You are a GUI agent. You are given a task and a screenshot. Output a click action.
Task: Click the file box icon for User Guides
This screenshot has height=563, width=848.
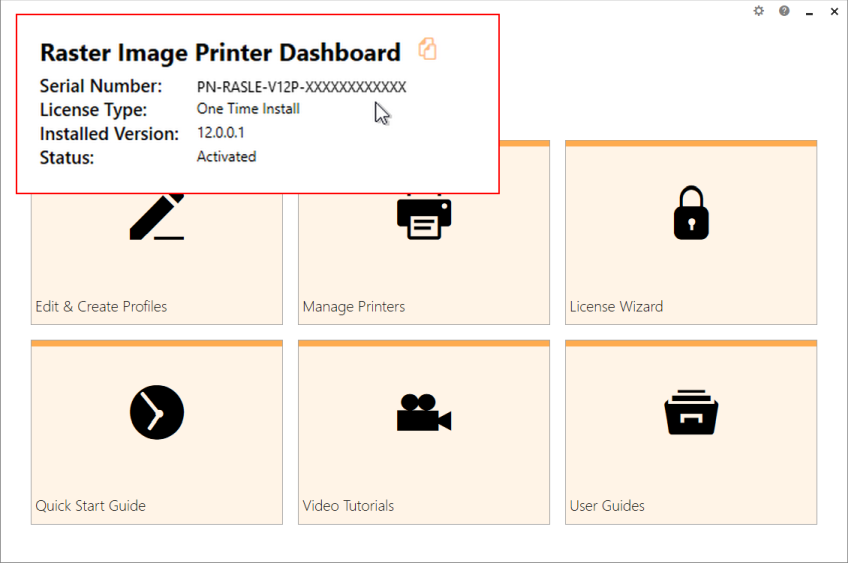[x=691, y=412]
